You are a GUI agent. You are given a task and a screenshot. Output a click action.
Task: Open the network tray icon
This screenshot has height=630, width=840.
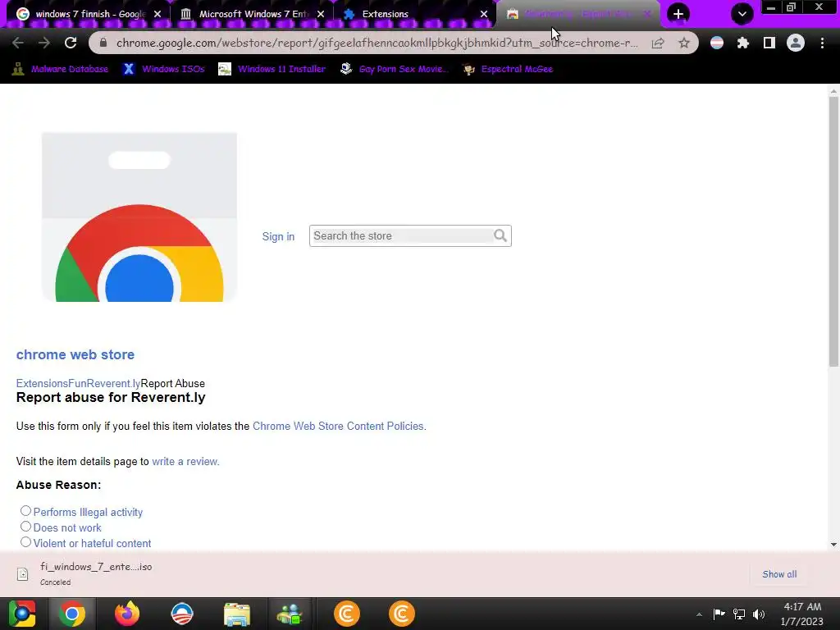[739, 614]
